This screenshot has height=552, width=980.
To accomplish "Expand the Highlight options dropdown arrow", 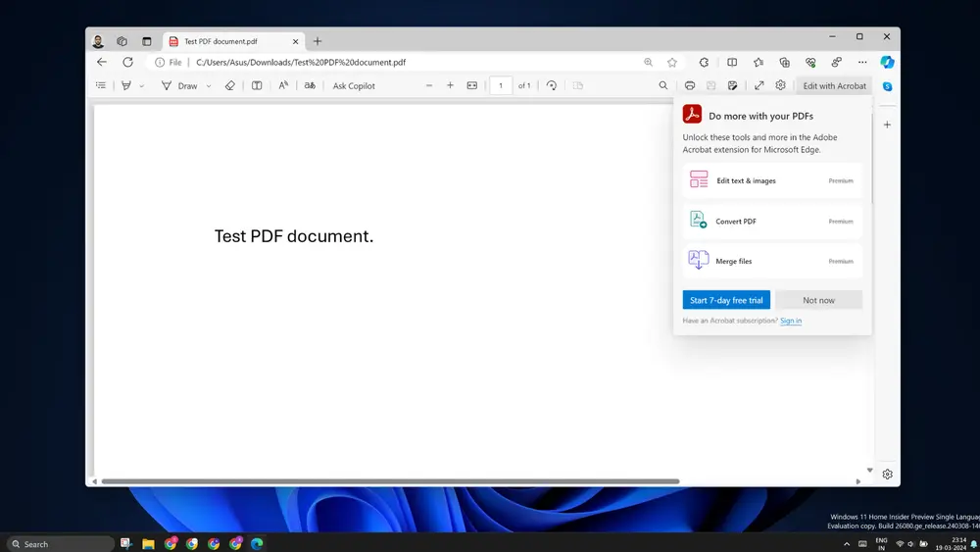I will pos(141,86).
